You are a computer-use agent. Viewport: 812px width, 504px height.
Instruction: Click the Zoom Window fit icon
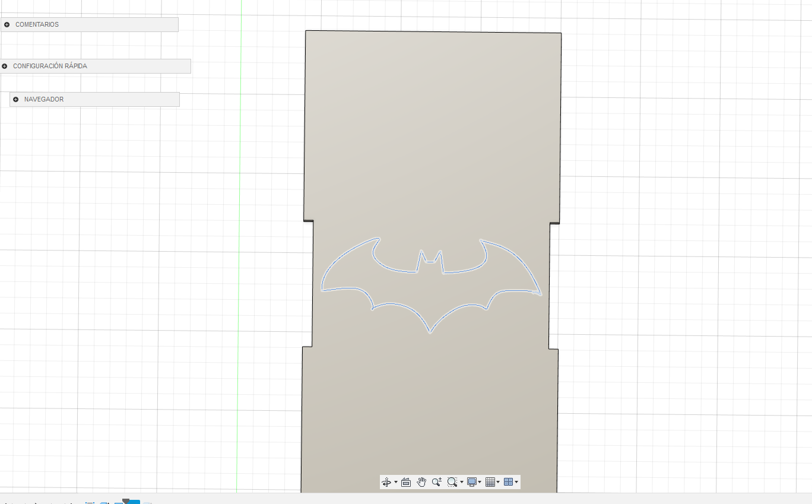[452, 482]
